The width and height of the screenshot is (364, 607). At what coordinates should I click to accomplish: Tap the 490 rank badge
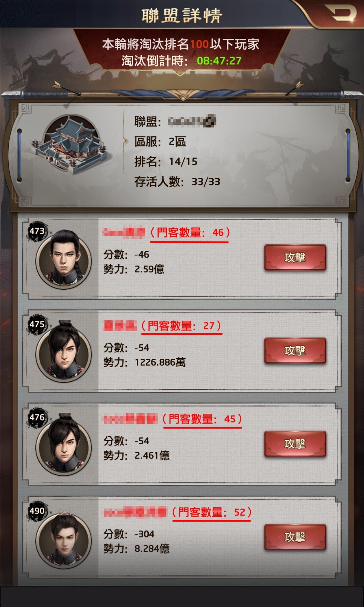pos(37,511)
